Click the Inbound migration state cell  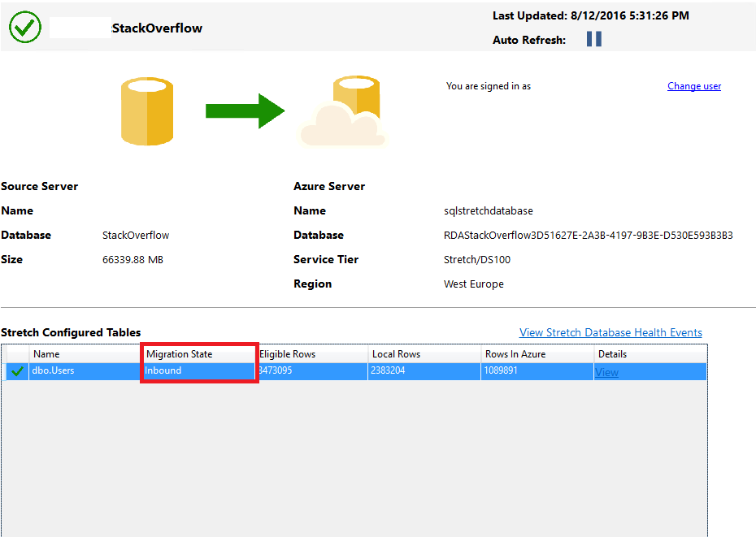point(198,370)
